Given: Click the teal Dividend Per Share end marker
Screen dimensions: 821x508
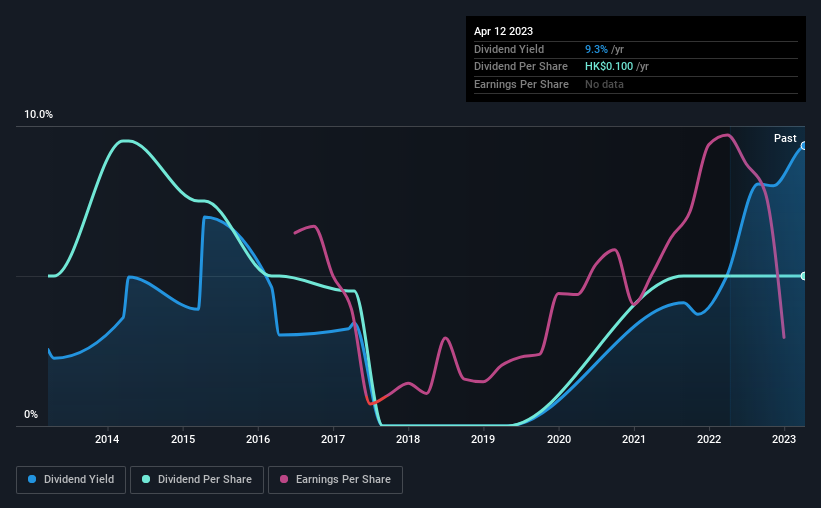Looking at the screenshot, I should tap(804, 276).
